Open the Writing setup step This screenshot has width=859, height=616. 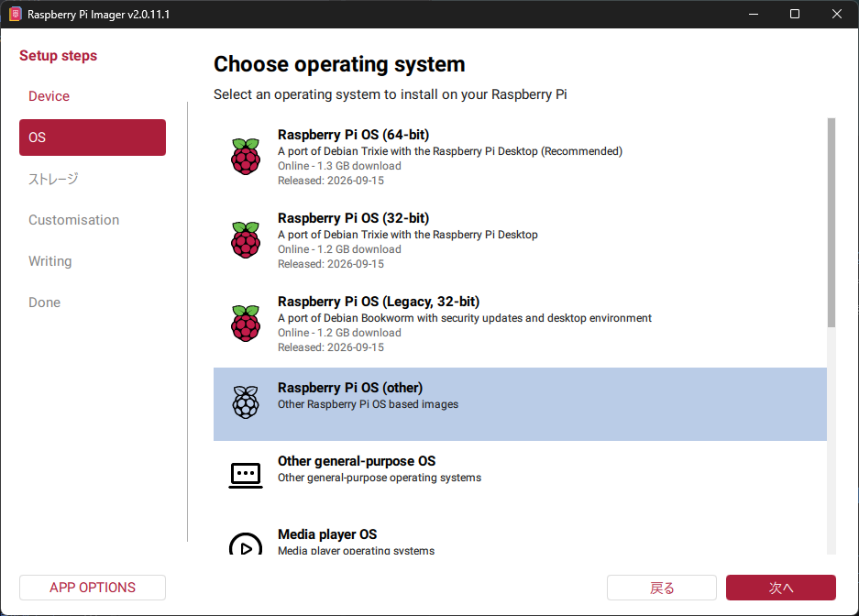50,261
